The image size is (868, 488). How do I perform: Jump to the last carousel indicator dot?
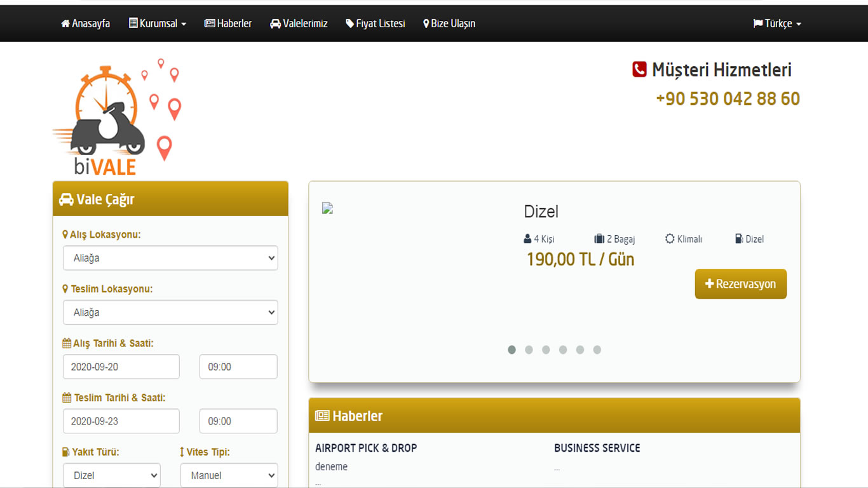tap(597, 349)
